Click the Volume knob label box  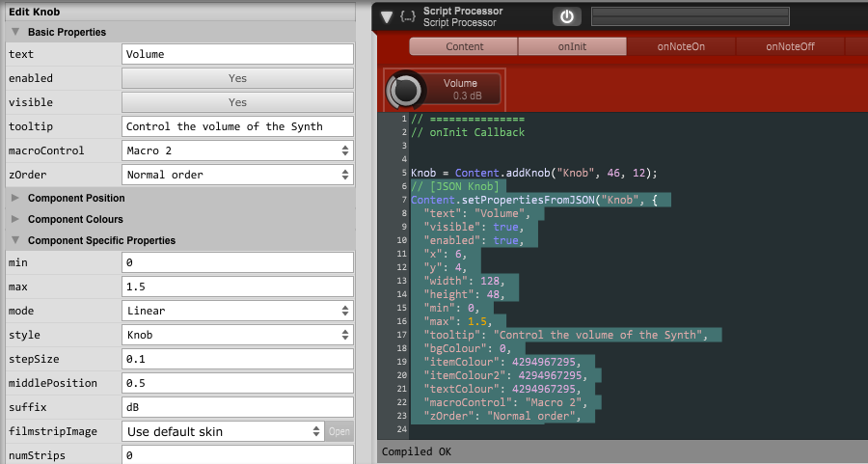[463, 90]
